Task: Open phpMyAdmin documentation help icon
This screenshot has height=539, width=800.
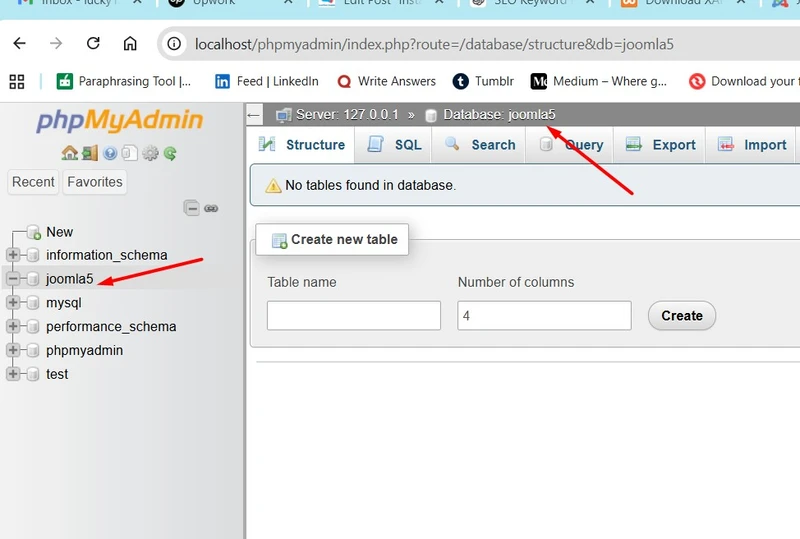Action: point(110,153)
